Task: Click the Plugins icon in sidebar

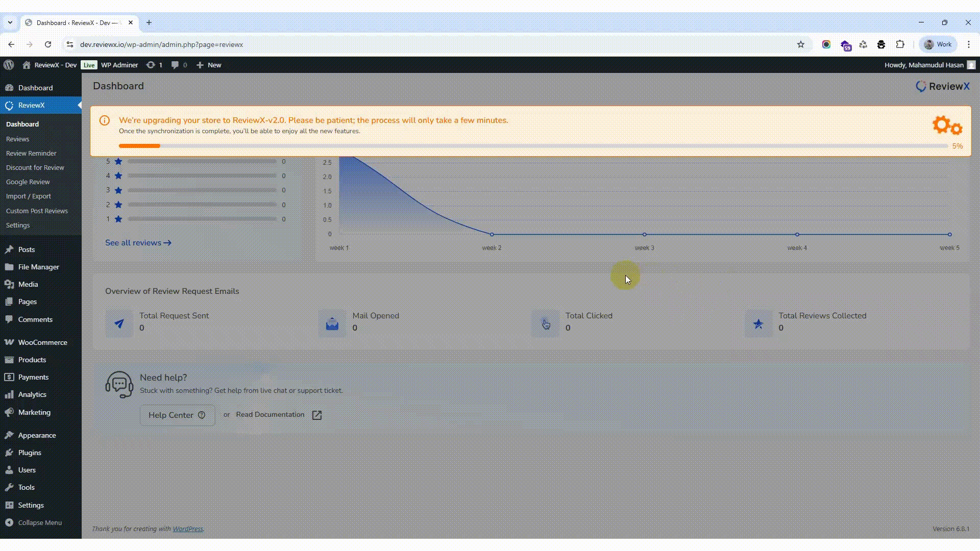Action: [9, 453]
